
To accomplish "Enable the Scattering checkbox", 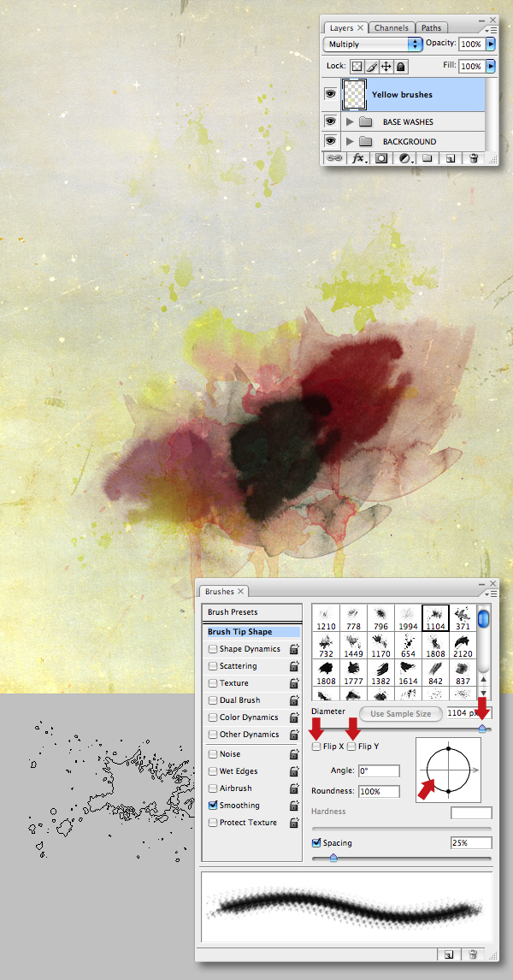I will (x=213, y=666).
